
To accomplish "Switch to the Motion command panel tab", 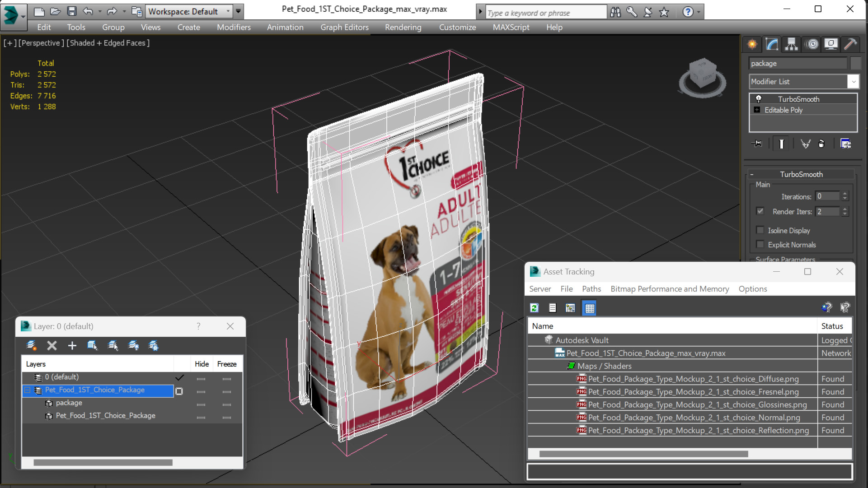I will coord(812,44).
